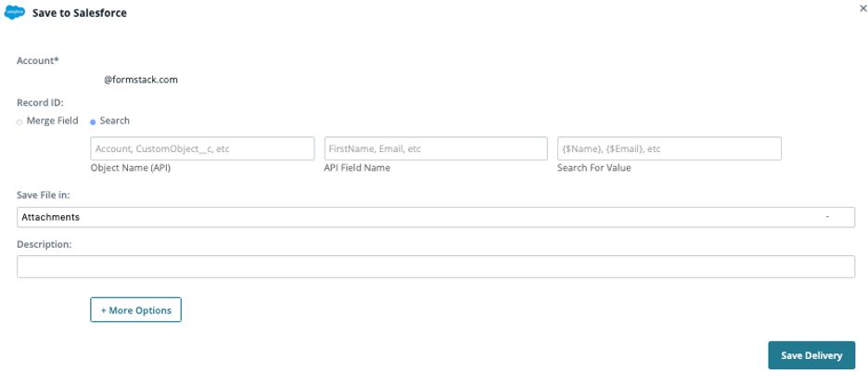Focus the Object Name (API) input
Image resolution: width=868 pixels, height=384 pixels.
[x=202, y=148]
